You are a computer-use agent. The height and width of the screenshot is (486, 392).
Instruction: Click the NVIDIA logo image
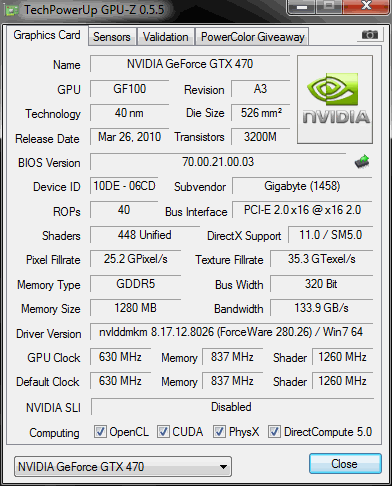[x=335, y=100]
